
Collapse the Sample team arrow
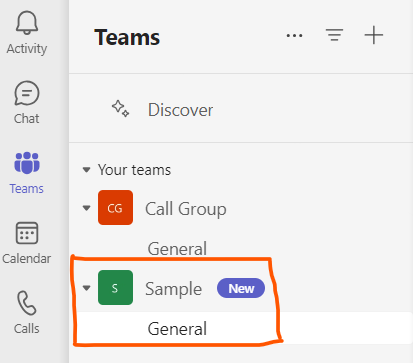click(x=86, y=288)
